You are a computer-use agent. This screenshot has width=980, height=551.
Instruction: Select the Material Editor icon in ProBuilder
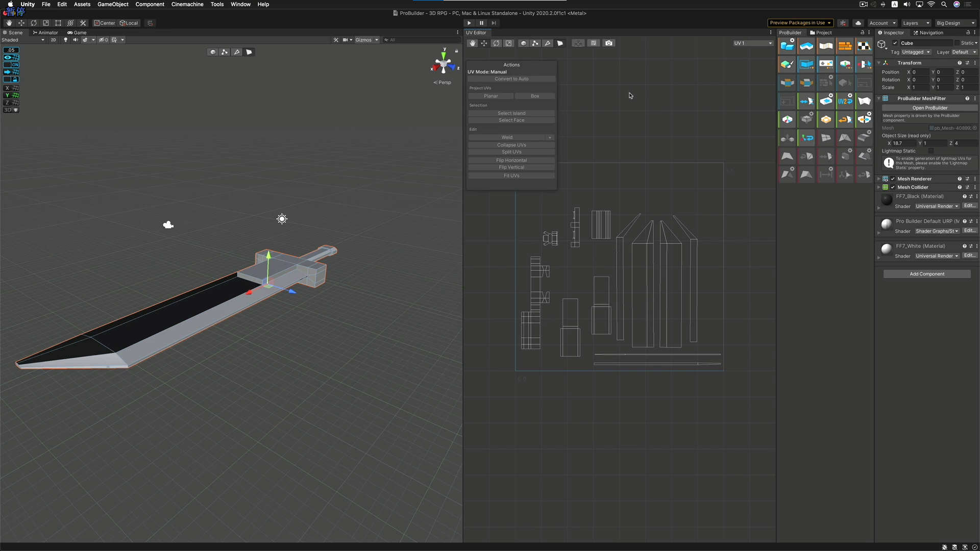(845, 45)
